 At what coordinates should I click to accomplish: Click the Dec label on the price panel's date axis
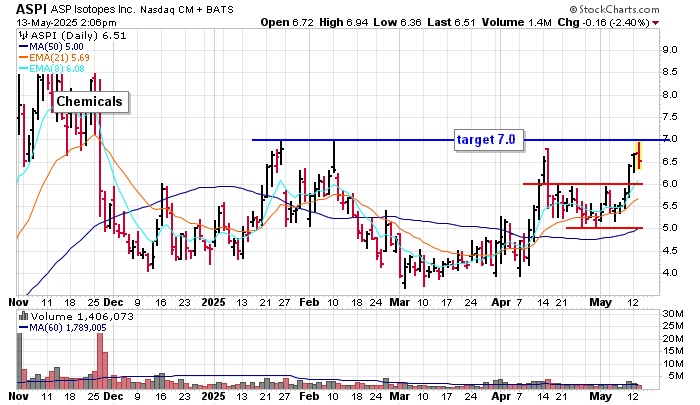click(x=113, y=302)
